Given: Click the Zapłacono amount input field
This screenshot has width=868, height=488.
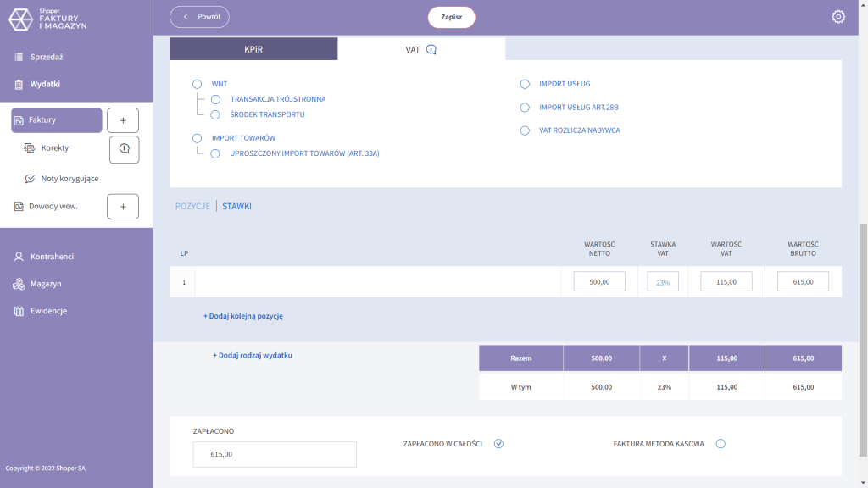Looking at the screenshot, I should tap(275, 454).
